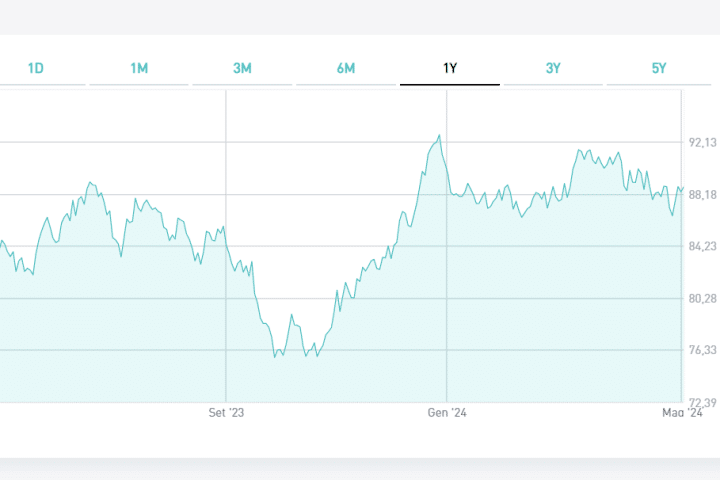Select the 5Y time range tab
720x480 pixels.
[658, 68]
